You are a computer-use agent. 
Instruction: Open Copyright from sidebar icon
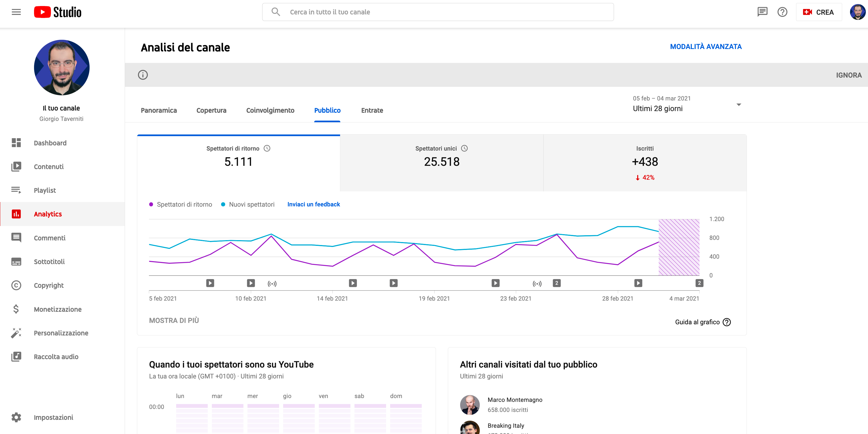coord(16,285)
